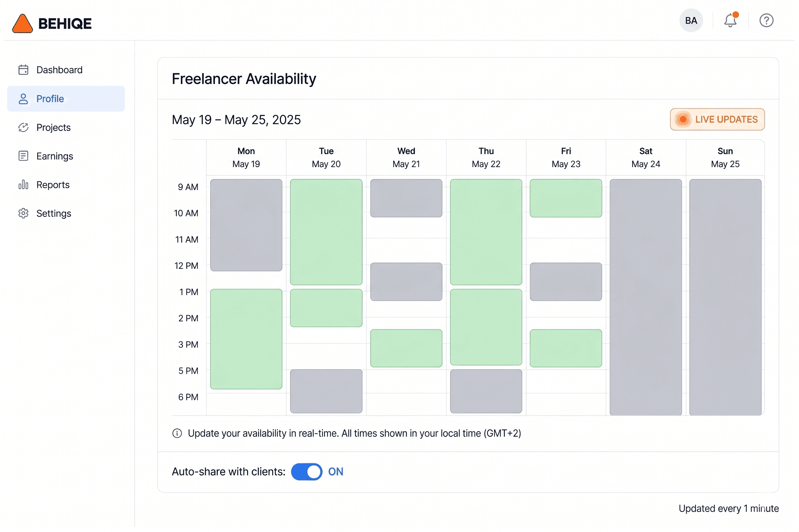Click Friday 9 AM green availability slot
The width and height of the screenshot is (799, 532).
[x=566, y=198]
